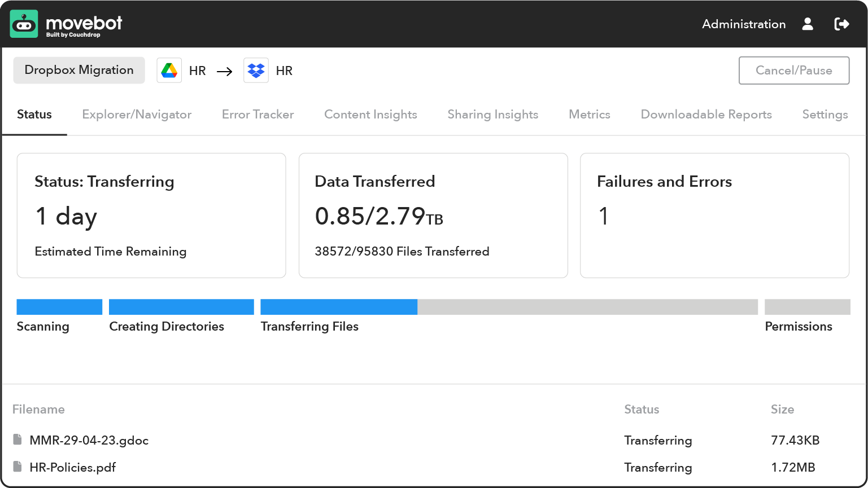Click the Transferring Files progress bar
868x488 pixels.
click(x=508, y=307)
